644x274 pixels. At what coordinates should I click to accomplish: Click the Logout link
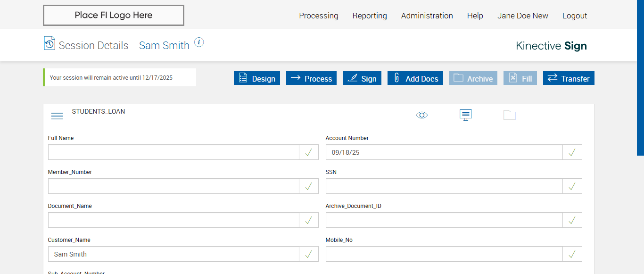point(575,16)
